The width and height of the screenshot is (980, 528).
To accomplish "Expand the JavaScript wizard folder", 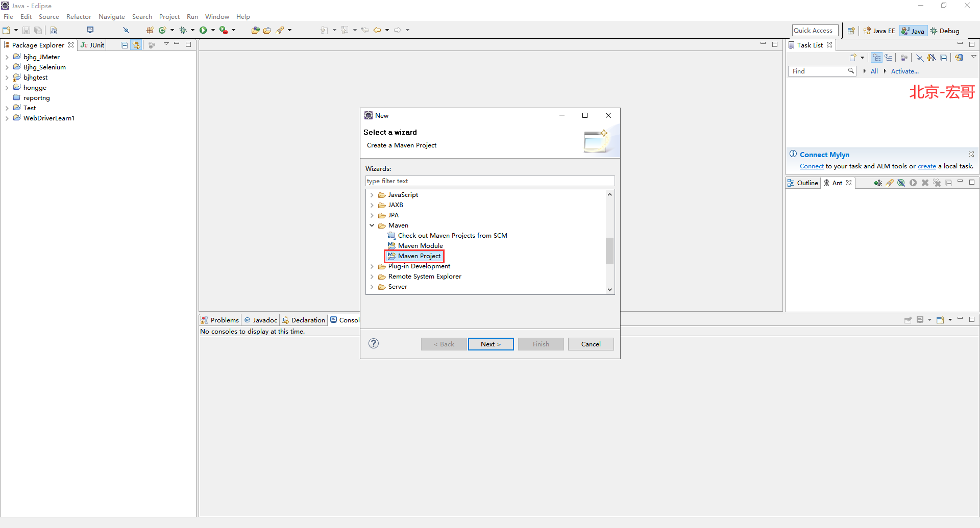I will [372, 195].
